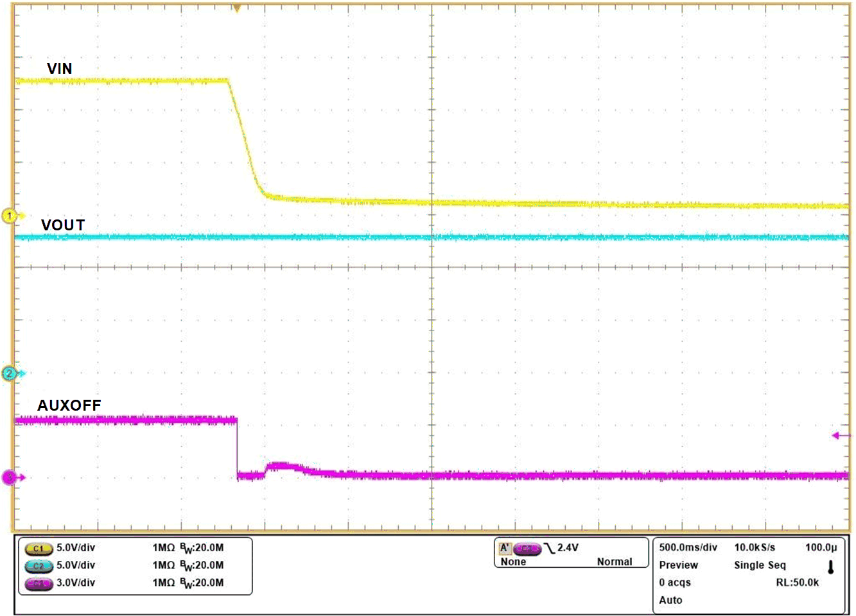Open the purple C3 channel badge

click(37, 585)
